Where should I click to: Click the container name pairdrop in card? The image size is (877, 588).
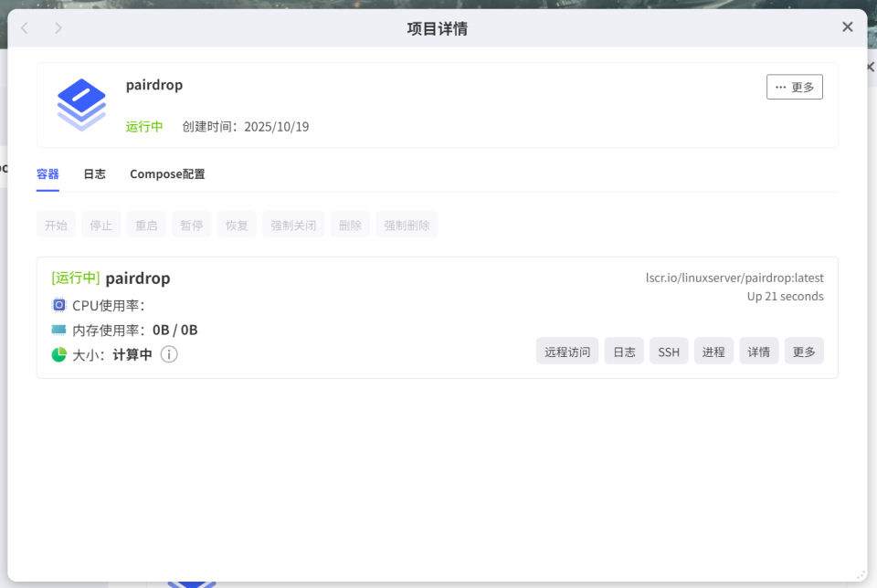click(138, 278)
